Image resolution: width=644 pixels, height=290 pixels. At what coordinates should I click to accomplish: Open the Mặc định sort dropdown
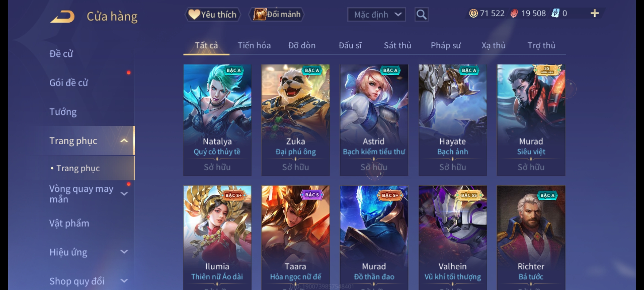(376, 15)
